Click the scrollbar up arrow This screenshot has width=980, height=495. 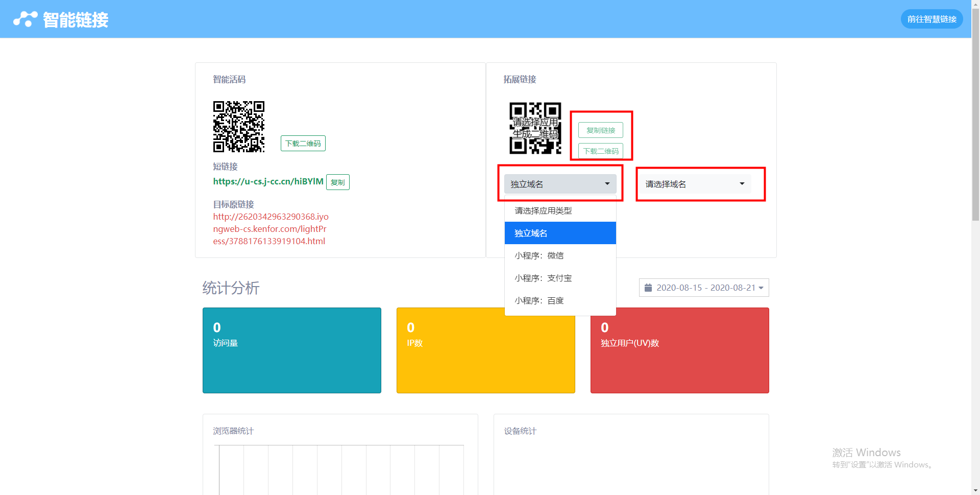[x=975, y=4]
